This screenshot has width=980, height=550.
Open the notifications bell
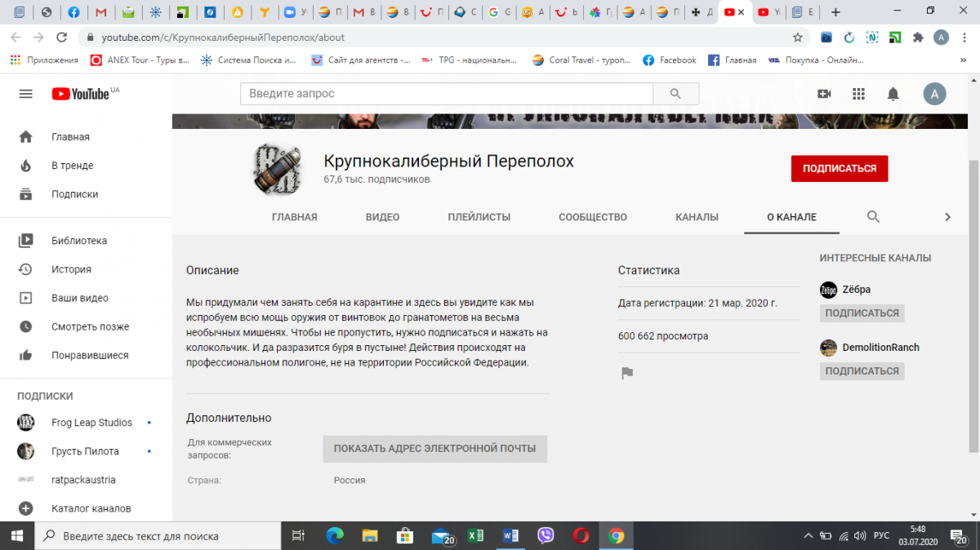coord(893,94)
